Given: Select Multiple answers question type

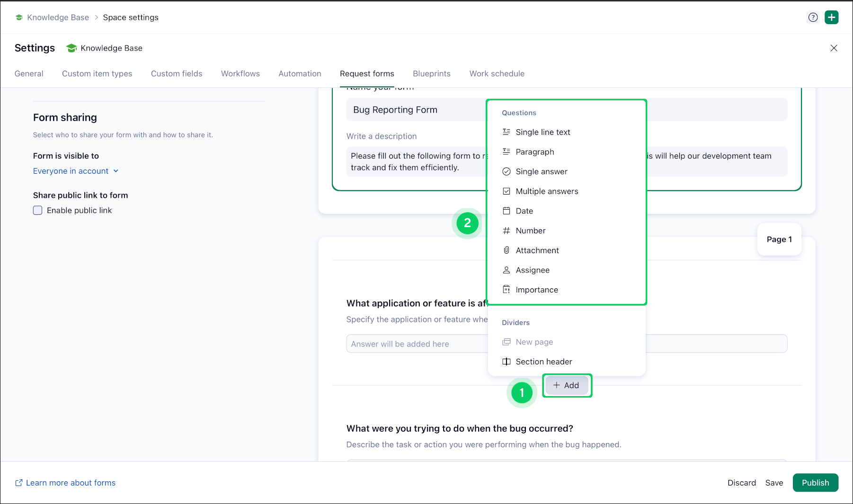Looking at the screenshot, I should 546,191.
